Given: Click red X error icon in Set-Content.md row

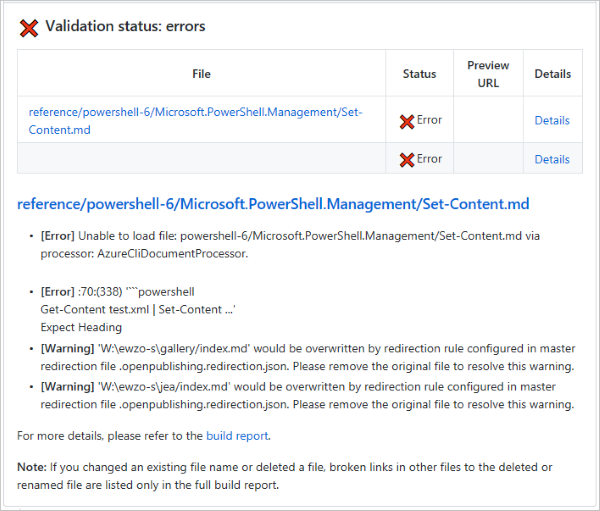Looking at the screenshot, I should click(407, 122).
